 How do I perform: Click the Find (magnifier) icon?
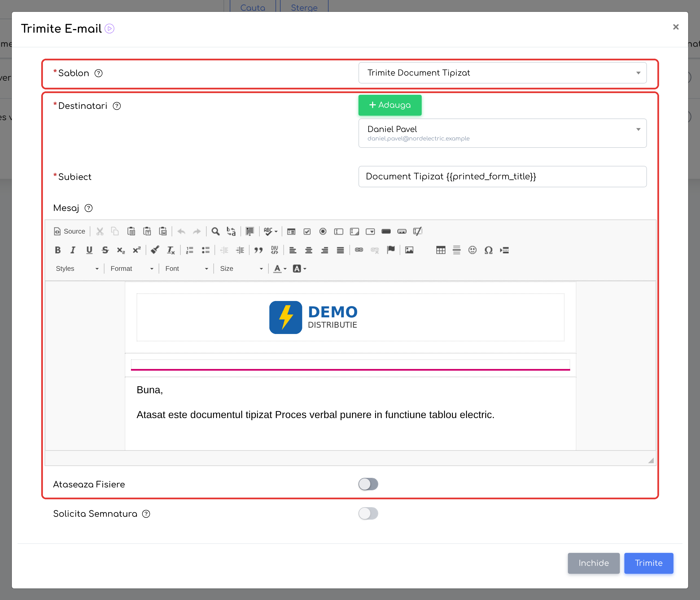pyautogui.click(x=216, y=231)
